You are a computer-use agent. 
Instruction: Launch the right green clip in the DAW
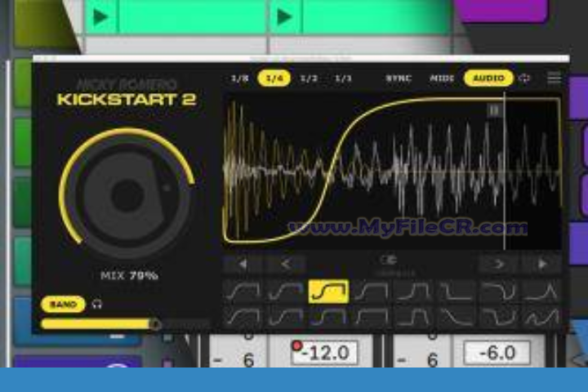click(284, 17)
